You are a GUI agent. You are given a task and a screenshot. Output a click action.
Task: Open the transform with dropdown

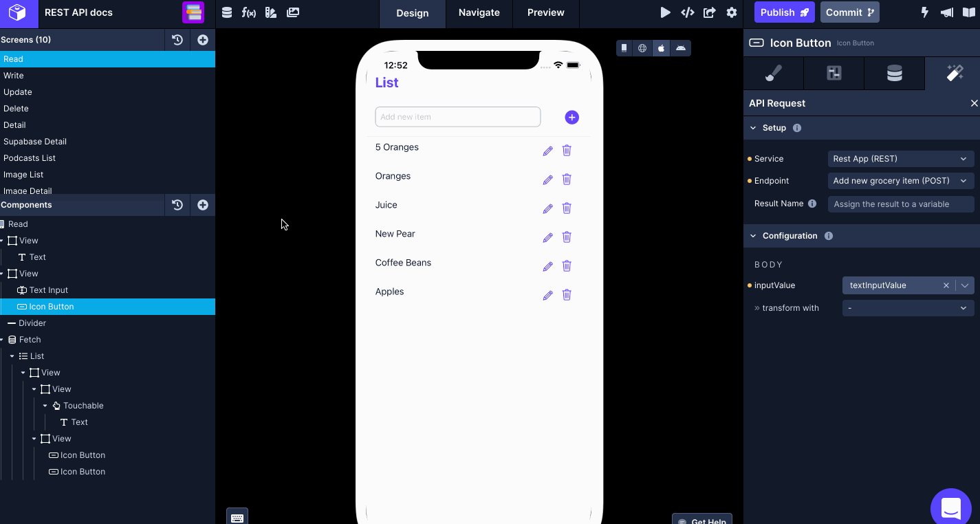pyautogui.click(x=908, y=308)
